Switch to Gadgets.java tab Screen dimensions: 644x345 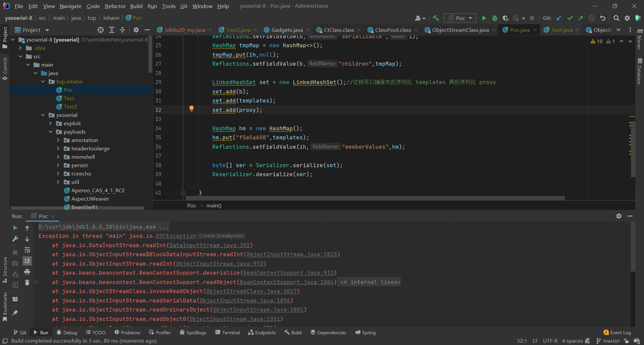(287, 30)
